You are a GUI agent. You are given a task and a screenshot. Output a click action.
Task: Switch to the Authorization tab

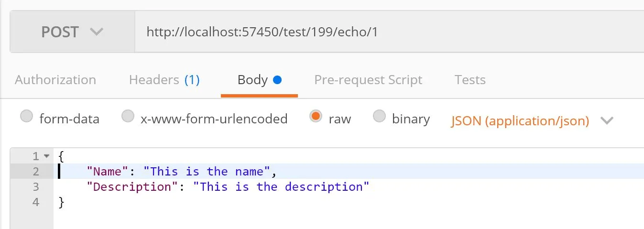click(55, 80)
